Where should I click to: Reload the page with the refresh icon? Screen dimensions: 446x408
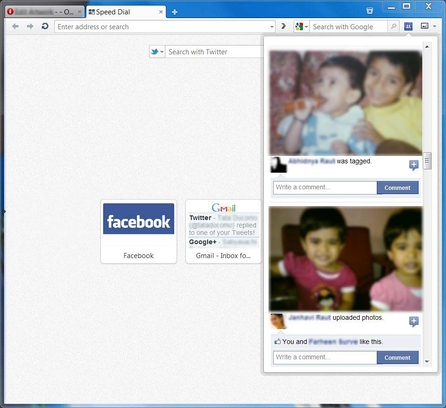(45, 26)
